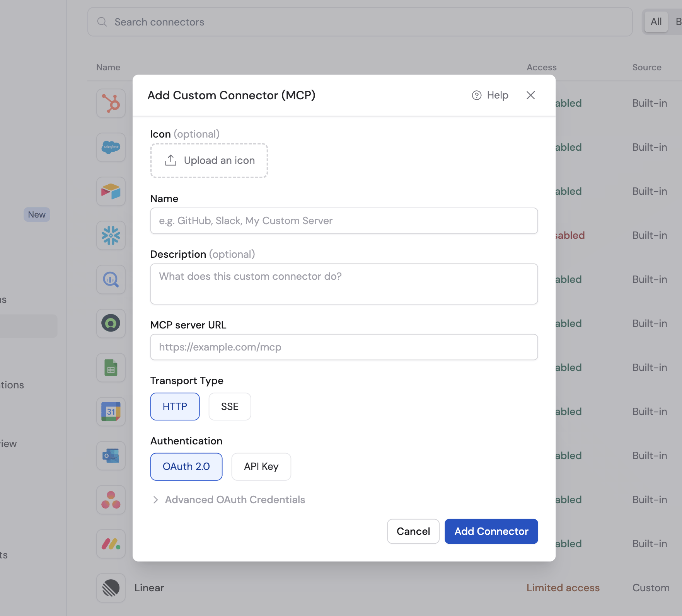Click the Salesforce connector icon

coord(111,147)
